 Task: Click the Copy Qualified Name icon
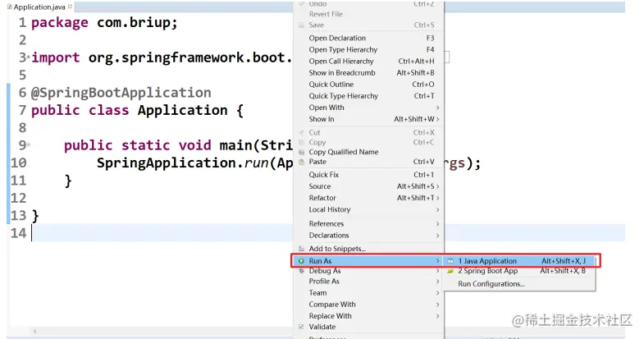(301, 152)
